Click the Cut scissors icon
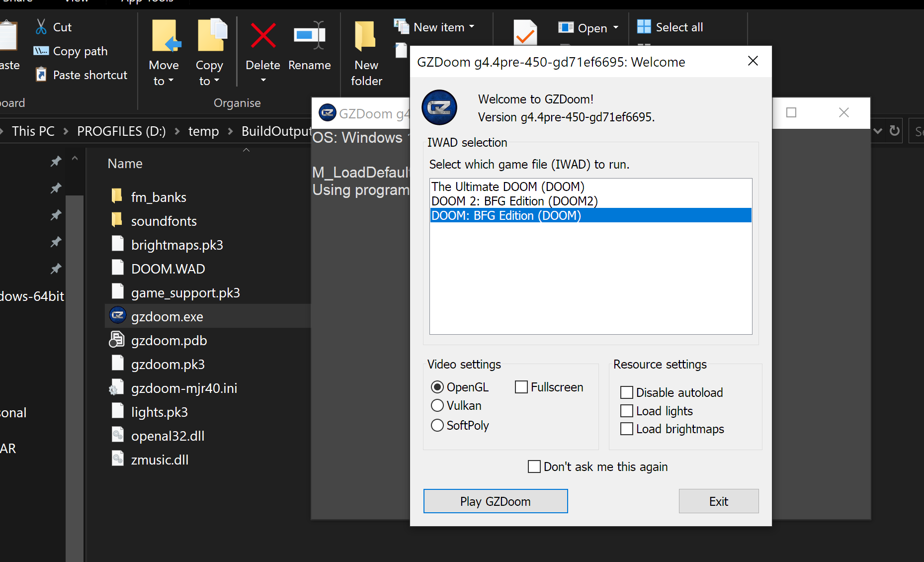Viewport: 924px width, 562px height. coord(41,27)
